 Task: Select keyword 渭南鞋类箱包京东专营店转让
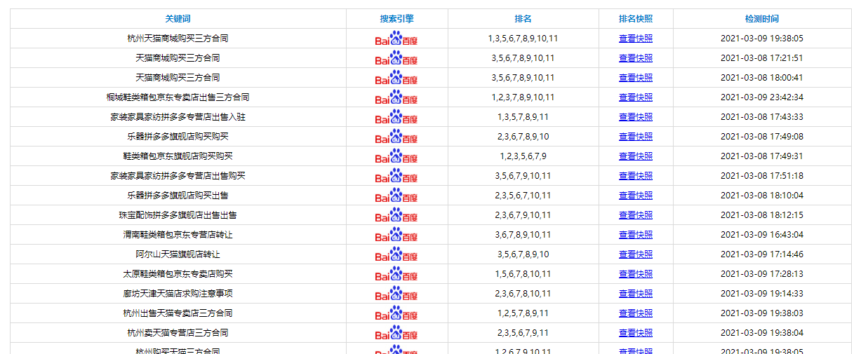[x=178, y=235]
